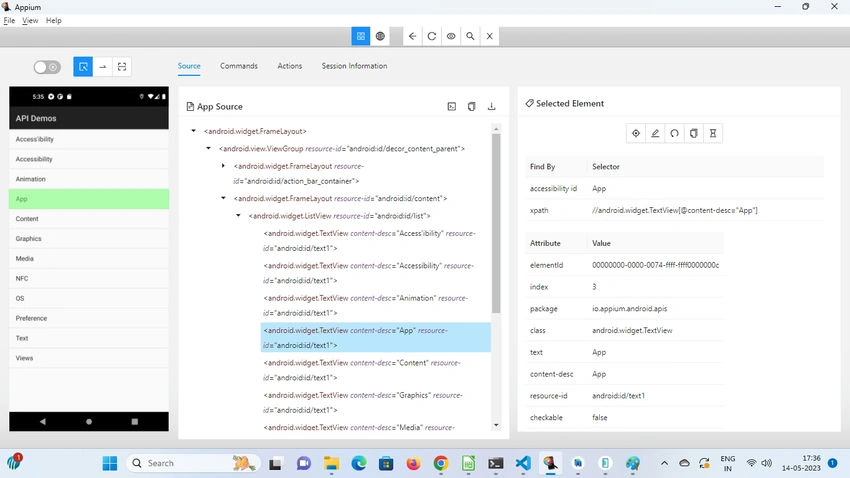
Task: Tap the device back navigation triangle
Action: point(43,422)
